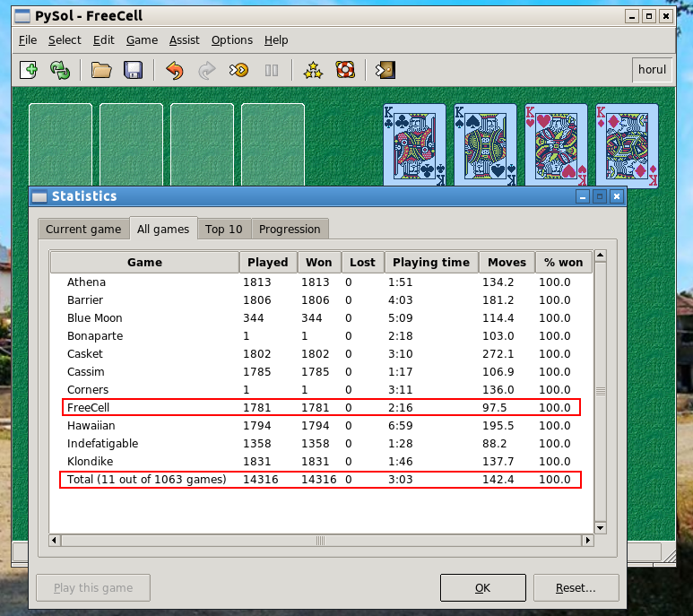Click OK to close Statistics
The width and height of the screenshot is (693, 616).
click(x=482, y=587)
